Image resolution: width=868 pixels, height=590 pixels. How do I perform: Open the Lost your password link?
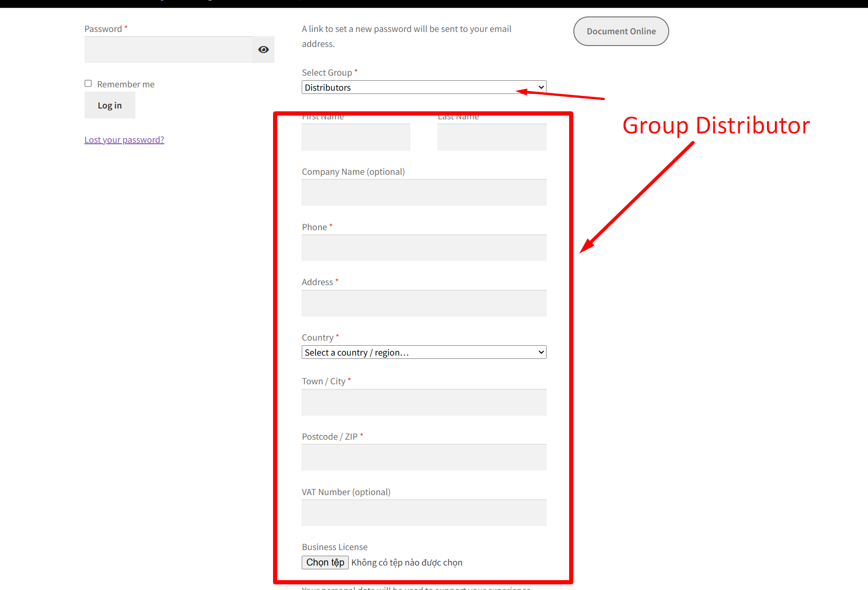tap(124, 140)
